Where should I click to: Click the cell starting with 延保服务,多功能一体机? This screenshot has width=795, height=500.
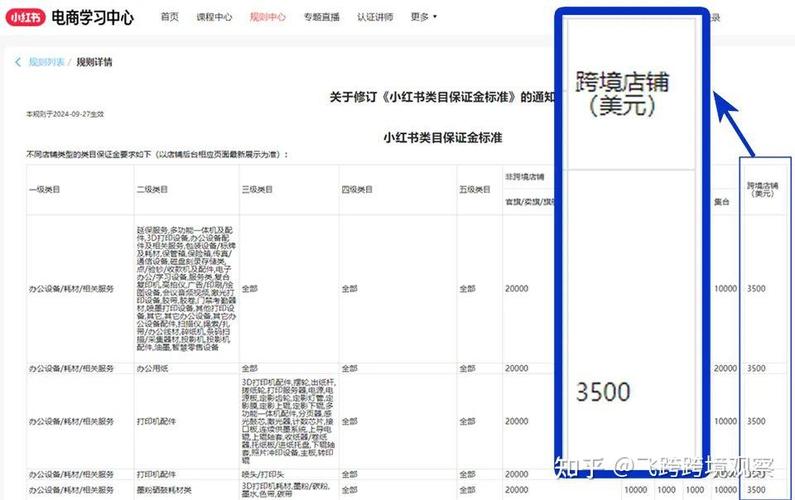click(x=186, y=289)
